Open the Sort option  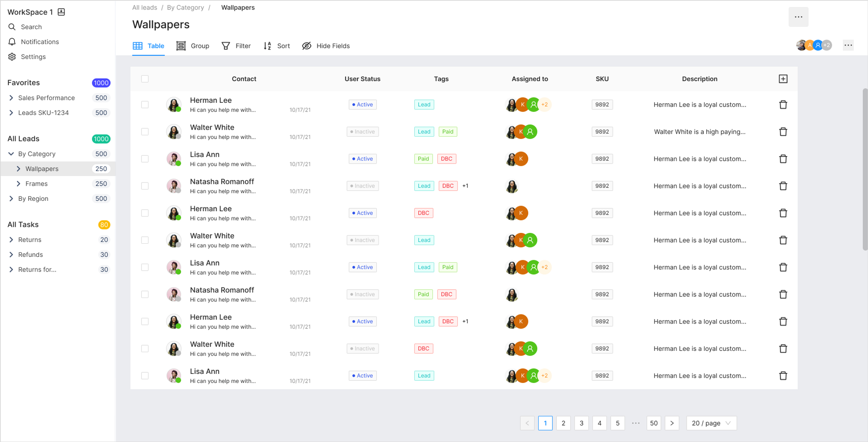pos(277,46)
